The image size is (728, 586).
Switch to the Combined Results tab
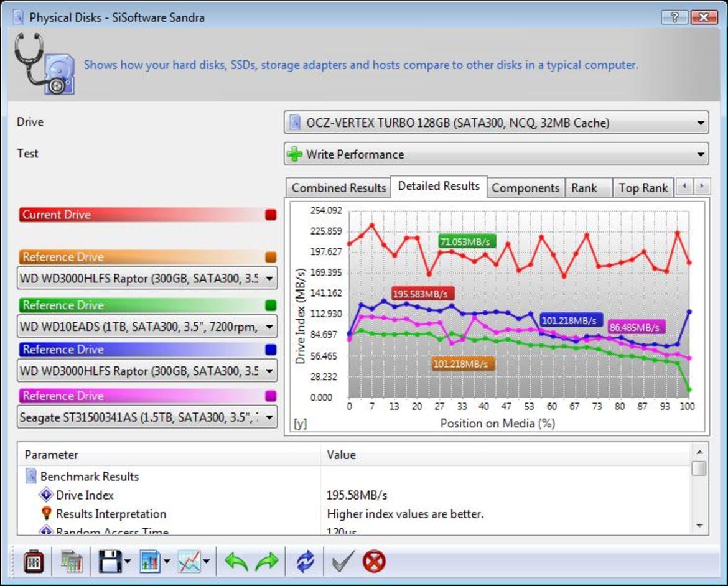[x=338, y=188]
